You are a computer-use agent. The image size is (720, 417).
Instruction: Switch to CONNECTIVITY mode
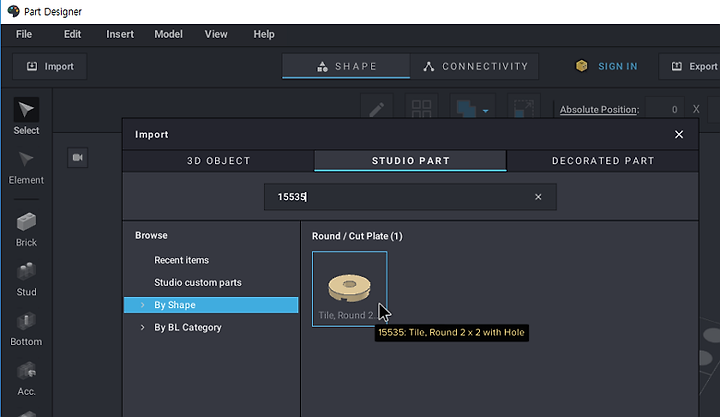click(x=475, y=67)
